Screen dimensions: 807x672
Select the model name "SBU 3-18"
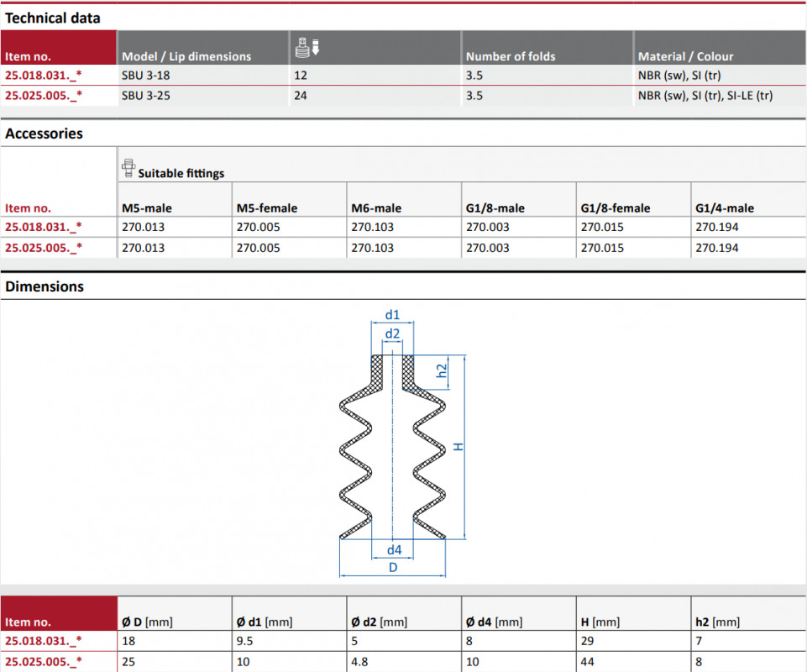[145, 76]
